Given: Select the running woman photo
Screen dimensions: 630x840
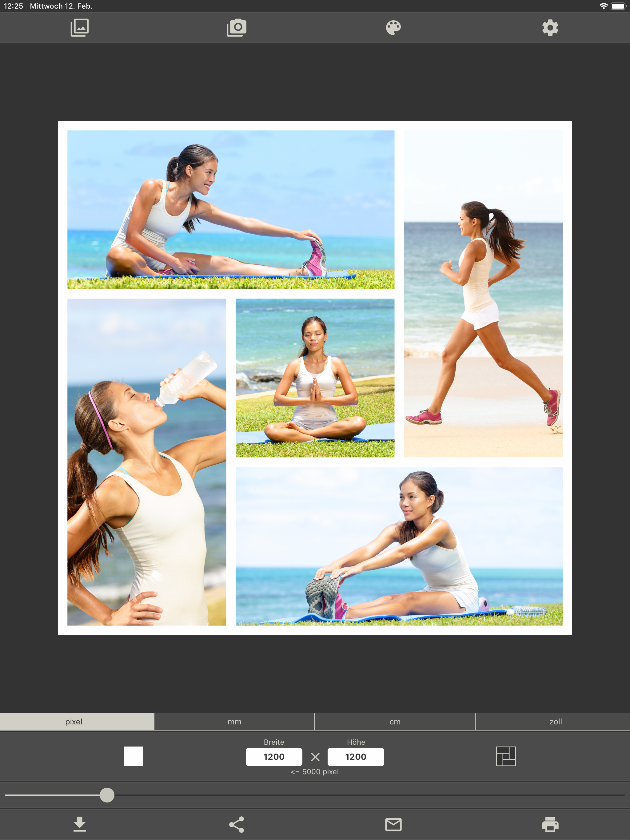Looking at the screenshot, I should (483, 294).
